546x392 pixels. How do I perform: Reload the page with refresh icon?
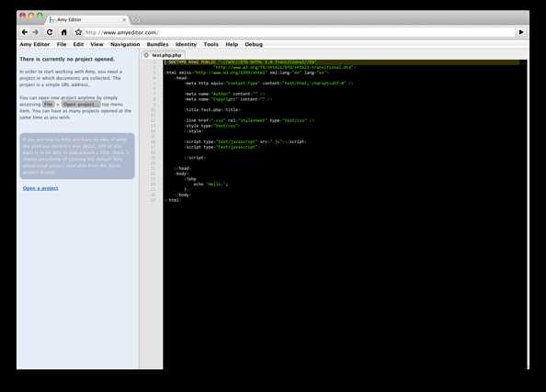coord(50,32)
